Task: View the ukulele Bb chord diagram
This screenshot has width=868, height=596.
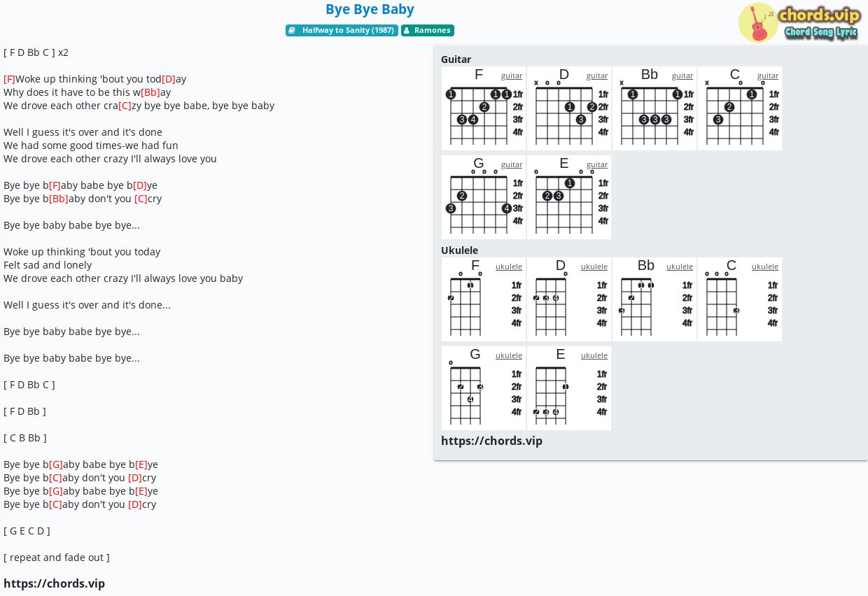Action: [654, 299]
